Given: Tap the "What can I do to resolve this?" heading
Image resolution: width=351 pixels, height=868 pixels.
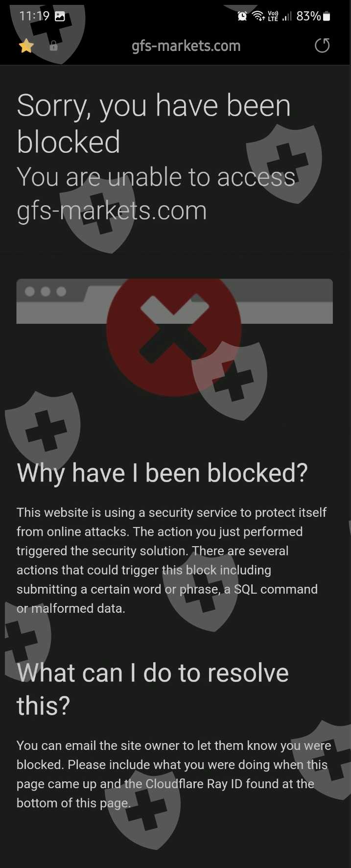Looking at the screenshot, I should (x=153, y=689).
